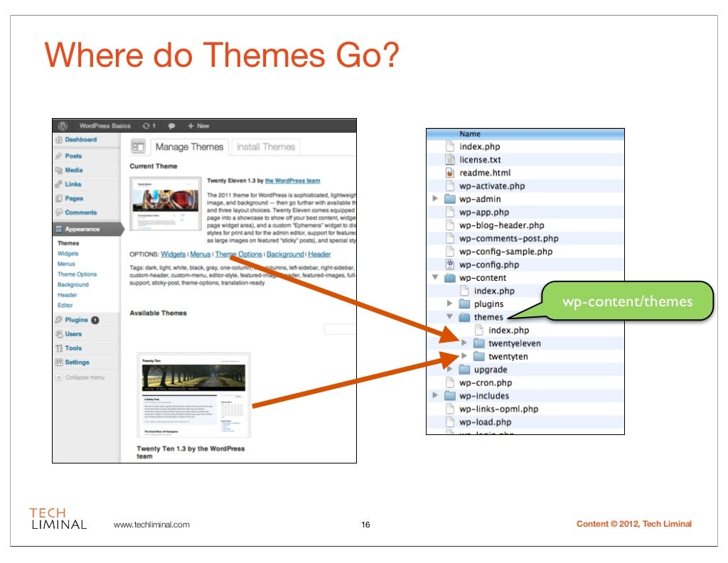
Task: Select wp-cron.php file
Action: click(x=486, y=382)
